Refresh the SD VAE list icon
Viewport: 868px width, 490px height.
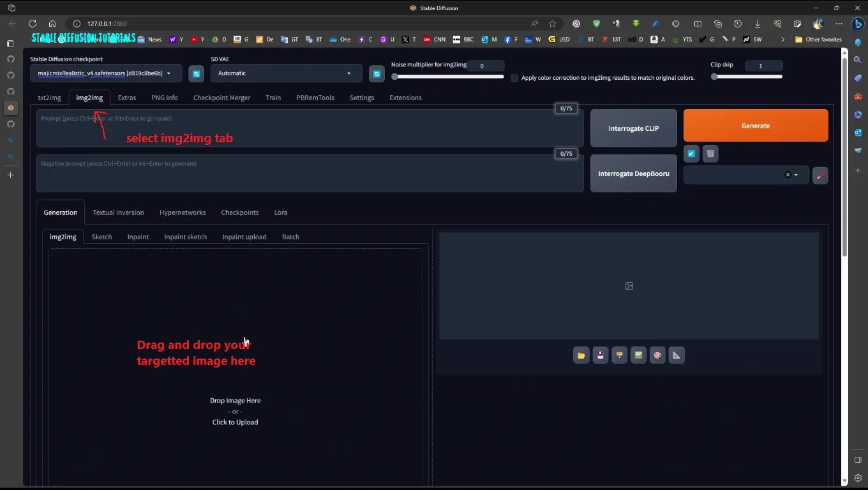click(x=377, y=74)
